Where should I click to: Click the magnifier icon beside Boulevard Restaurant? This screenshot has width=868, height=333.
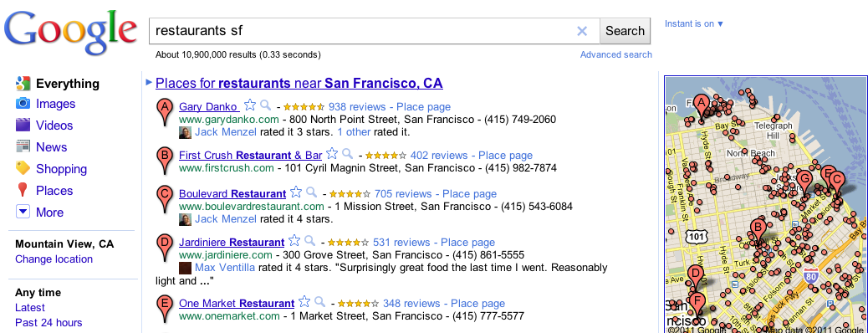pos(312,192)
